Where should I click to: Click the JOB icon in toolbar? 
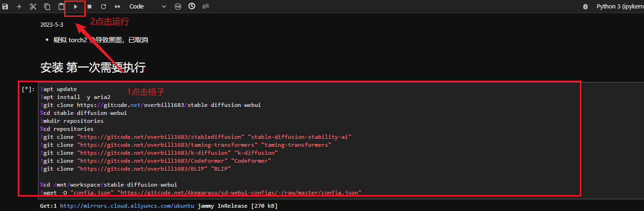click(x=178, y=7)
